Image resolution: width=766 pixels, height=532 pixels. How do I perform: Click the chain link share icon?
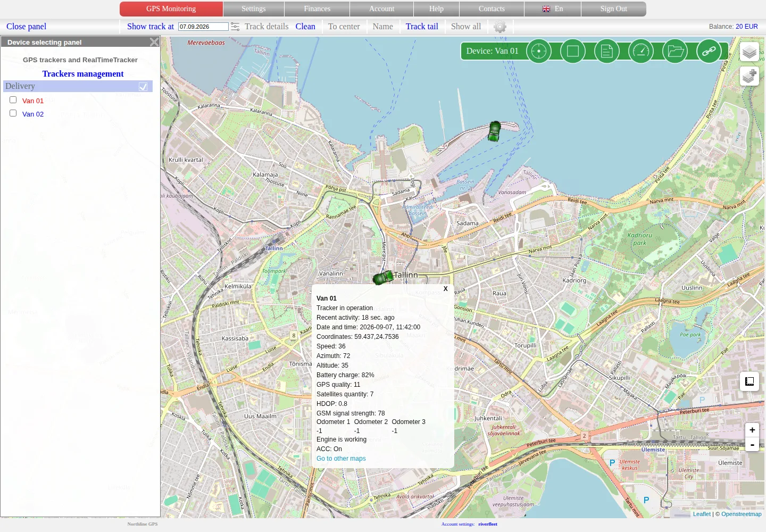[x=709, y=51]
